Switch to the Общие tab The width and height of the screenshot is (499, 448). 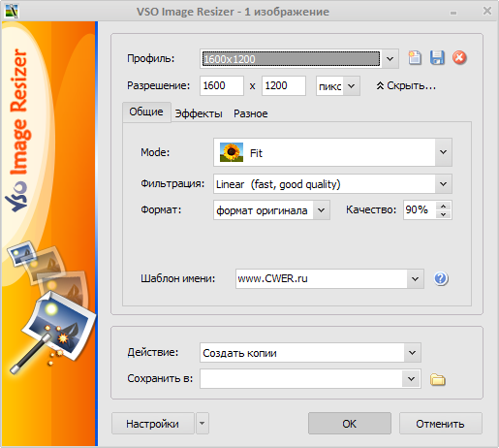pos(146,112)
